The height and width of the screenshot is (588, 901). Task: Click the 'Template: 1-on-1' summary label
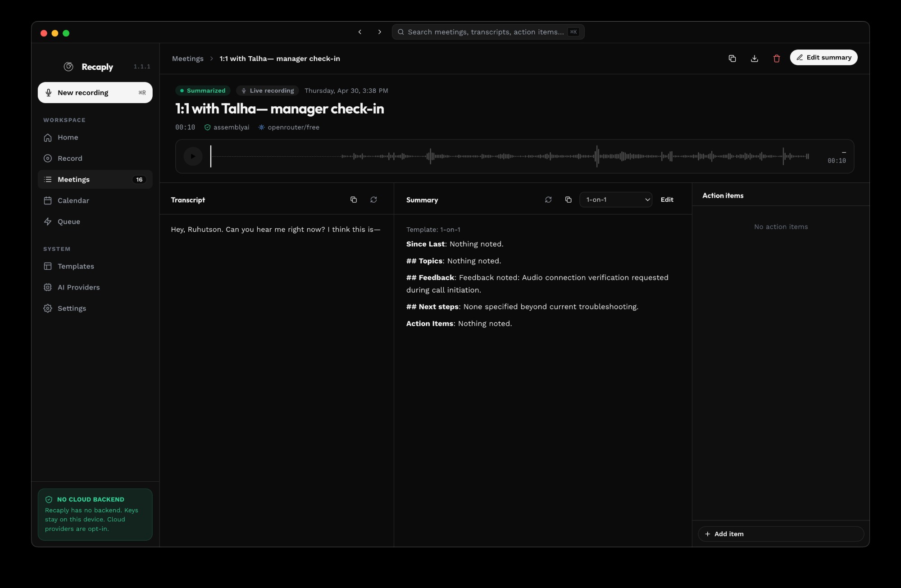[433, 230]
